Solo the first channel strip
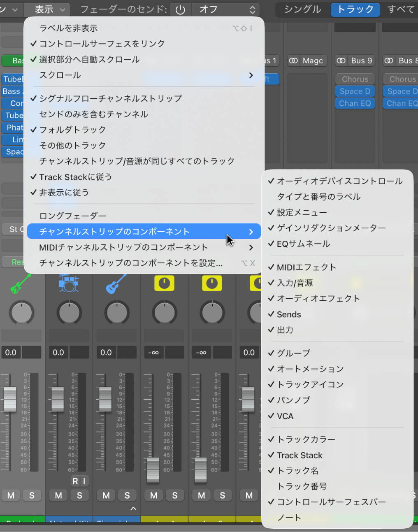 [x=32, y=495]
